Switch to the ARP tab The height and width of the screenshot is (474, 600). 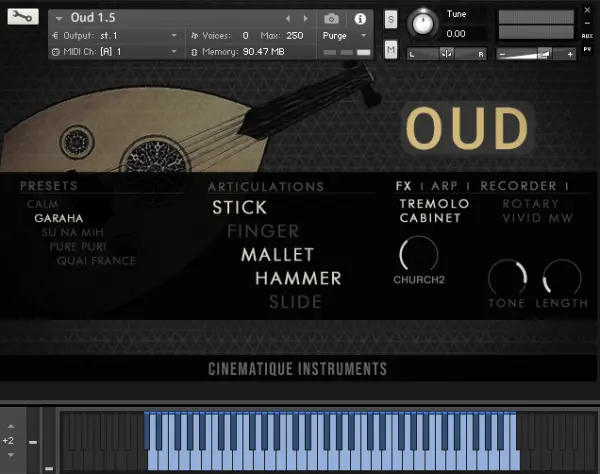444,186
